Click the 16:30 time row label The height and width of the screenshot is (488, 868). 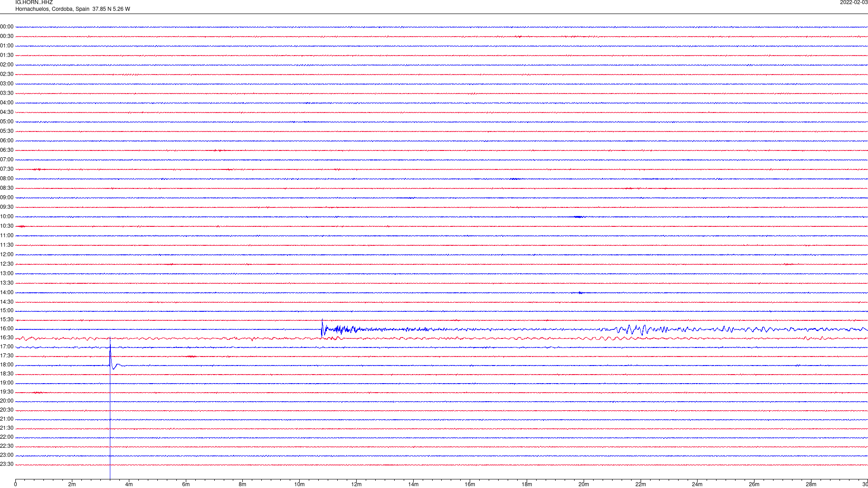point(7,338)
